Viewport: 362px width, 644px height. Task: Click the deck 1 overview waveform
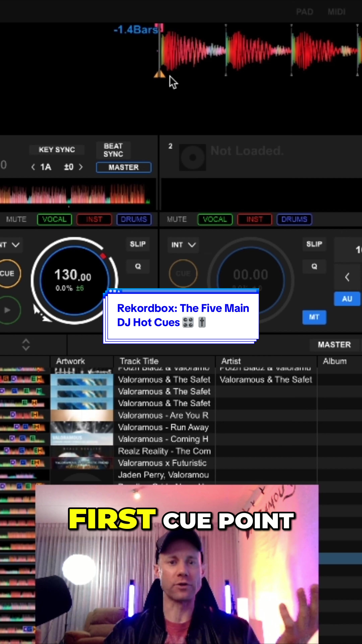pyautogui.click(x=75, y=194)
